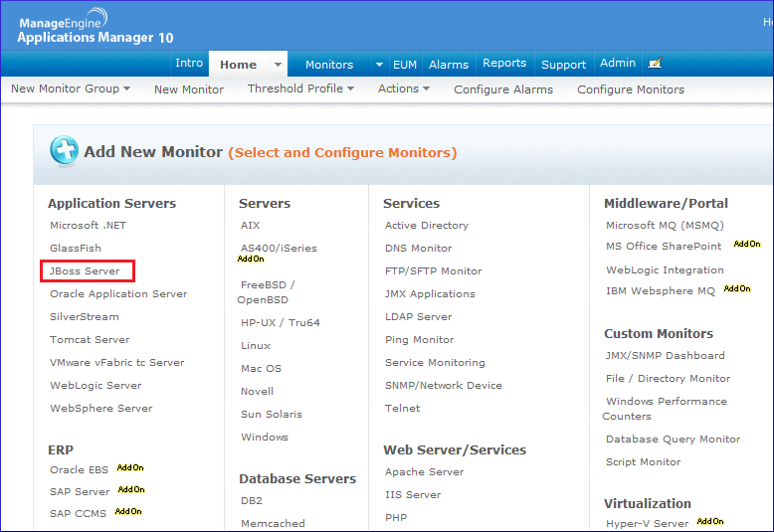Go to the EUM tab
This screenshot has width=774, height=532.
pyautogui.click(x=405, y=65)
